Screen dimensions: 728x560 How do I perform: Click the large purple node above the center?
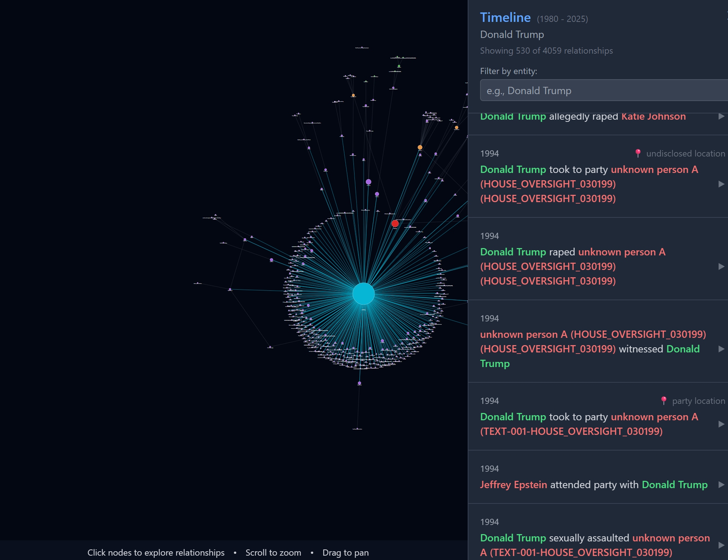(368, 182)
